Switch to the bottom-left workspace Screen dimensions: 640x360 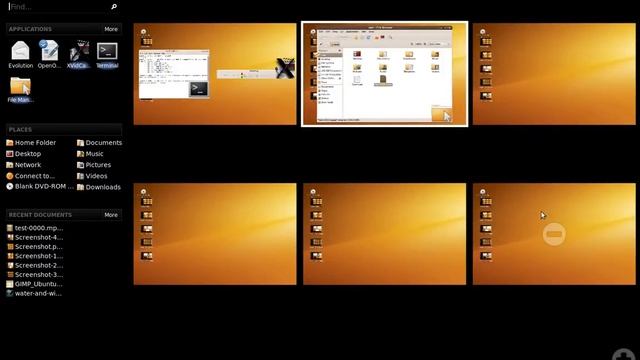[x=215, y=234]
